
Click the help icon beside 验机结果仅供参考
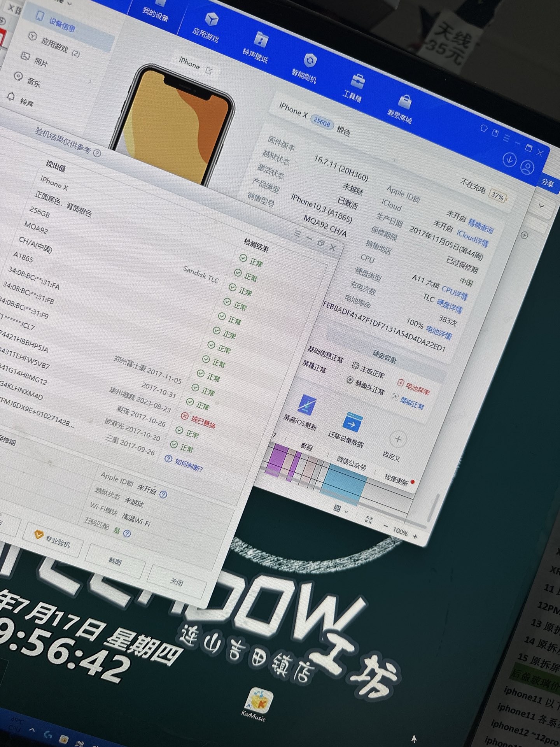pyautogui.click(x=97, y=153)
